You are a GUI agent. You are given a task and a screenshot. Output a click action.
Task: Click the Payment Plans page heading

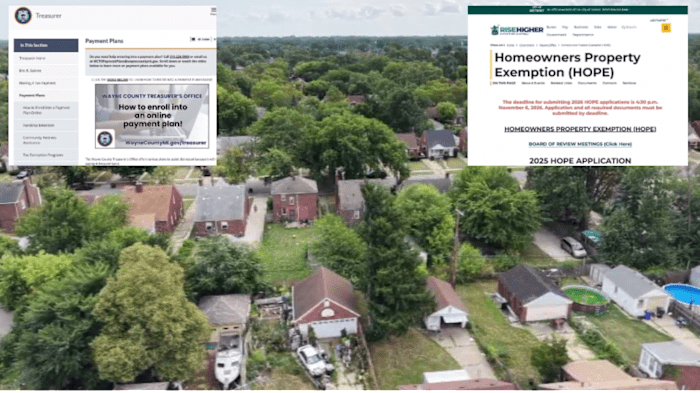point(104,41)
